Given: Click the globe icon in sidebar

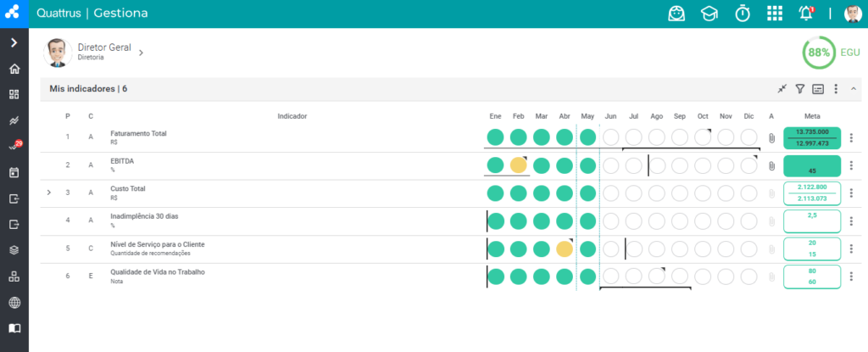Looking at the screenshot, I should [x=14, y=303].
